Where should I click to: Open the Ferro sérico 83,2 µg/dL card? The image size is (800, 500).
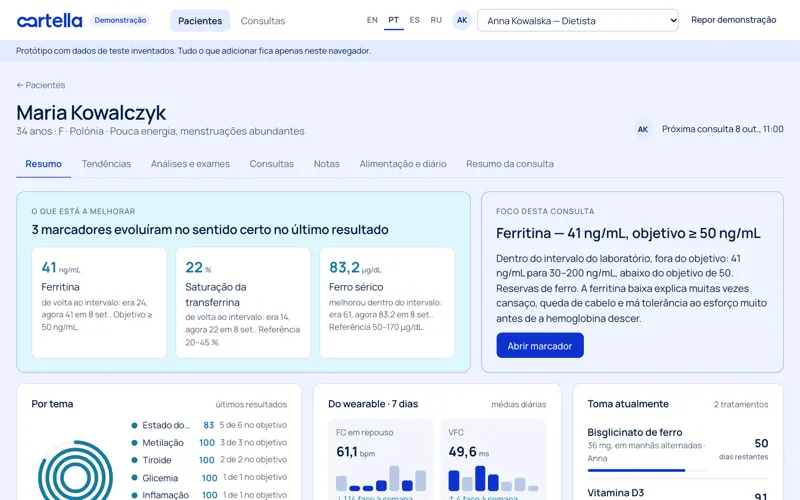pyautogui.click(x=387, y=303)
